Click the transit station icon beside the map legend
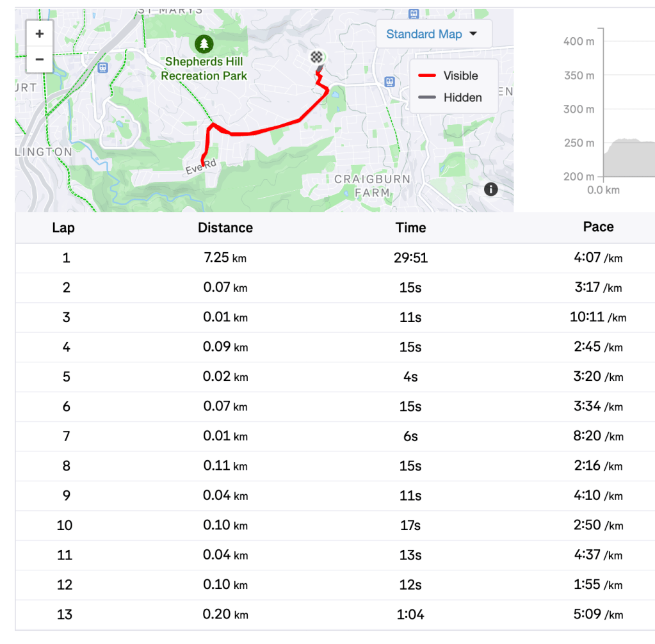 click(x=389, y=81)
